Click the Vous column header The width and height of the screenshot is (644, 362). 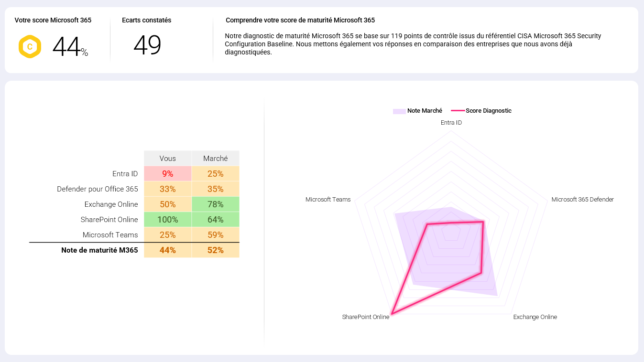click(167, 159)
